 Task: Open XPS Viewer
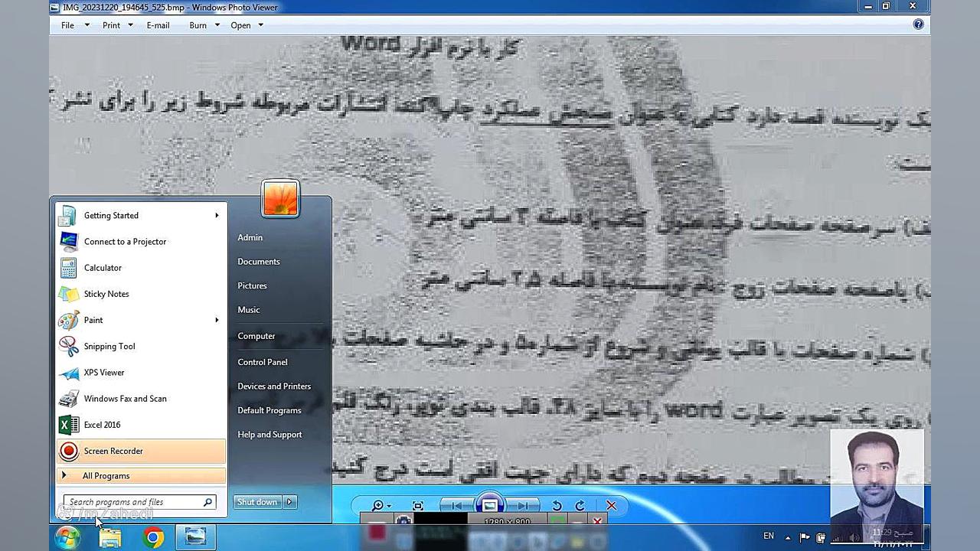141,372
